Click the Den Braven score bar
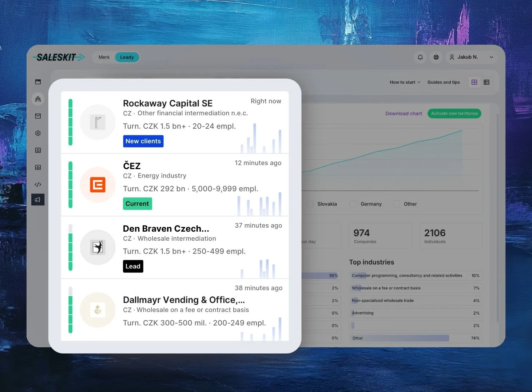 tap(71, 247)
